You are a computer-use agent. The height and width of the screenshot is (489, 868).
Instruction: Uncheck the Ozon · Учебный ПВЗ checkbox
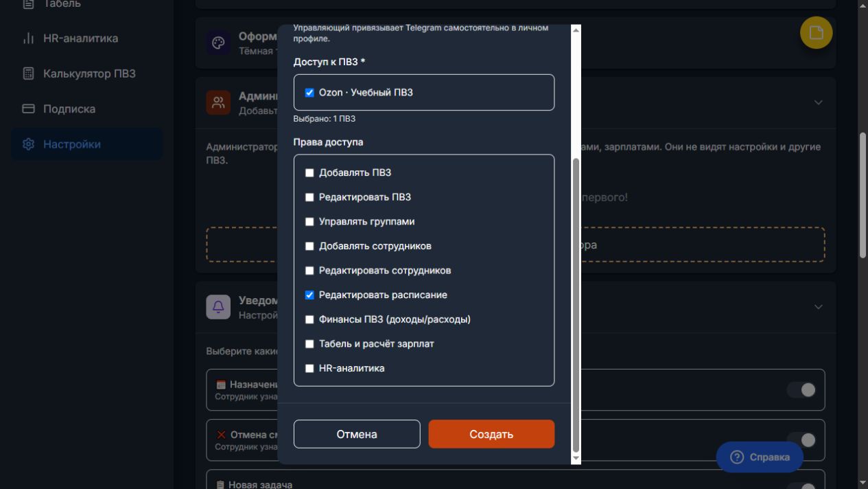309,93
